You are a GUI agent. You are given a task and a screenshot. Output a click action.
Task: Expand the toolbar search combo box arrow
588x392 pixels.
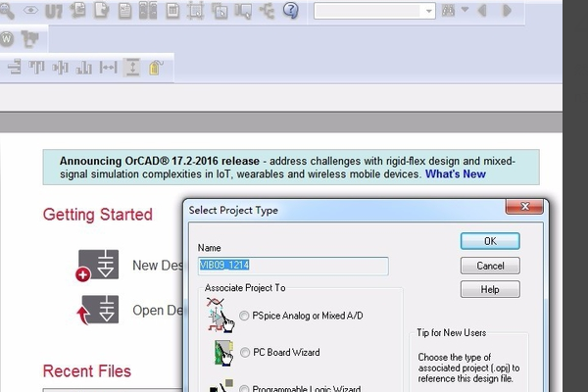(x=429, y=11)
